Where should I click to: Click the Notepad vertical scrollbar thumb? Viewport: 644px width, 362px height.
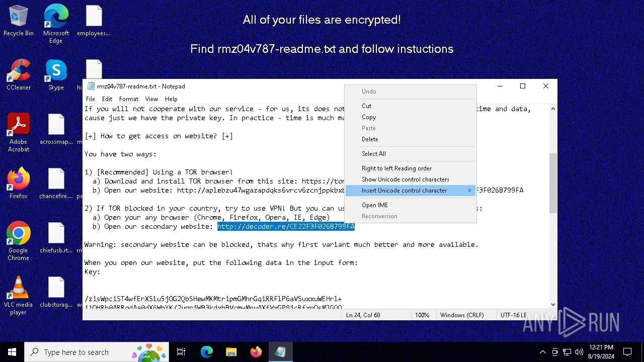[553, 183]
